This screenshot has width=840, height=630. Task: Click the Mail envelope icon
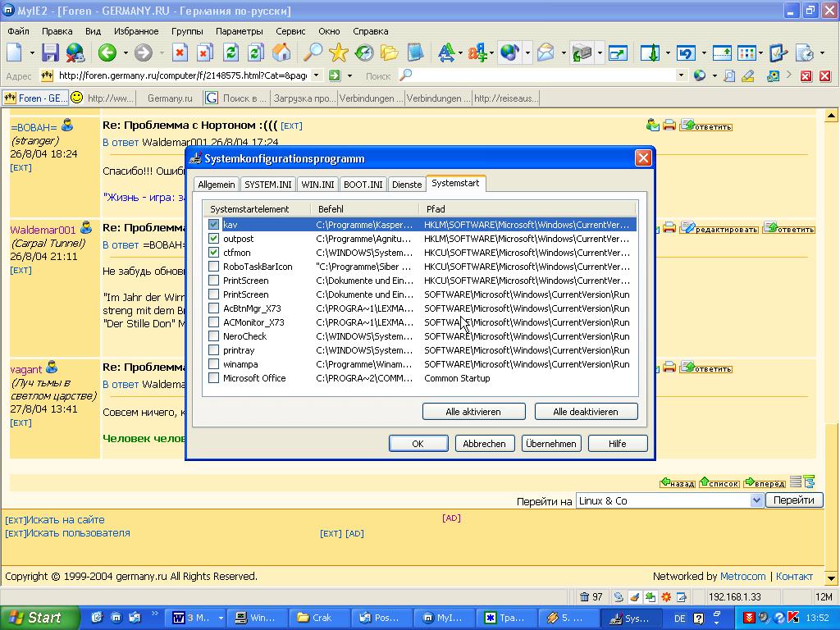tap(546, 52)
